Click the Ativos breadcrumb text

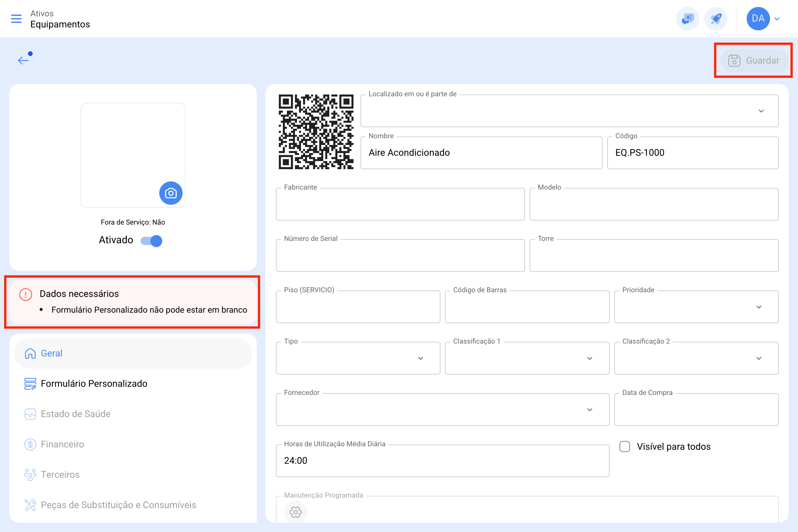pyautogui.click(x=42, y=14)
